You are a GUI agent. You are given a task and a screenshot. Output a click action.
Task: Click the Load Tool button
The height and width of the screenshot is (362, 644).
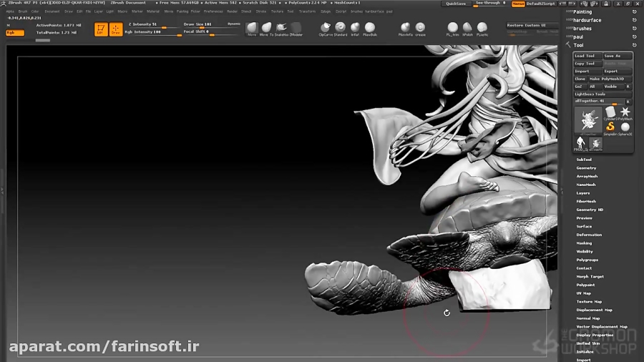click(587, 56)
